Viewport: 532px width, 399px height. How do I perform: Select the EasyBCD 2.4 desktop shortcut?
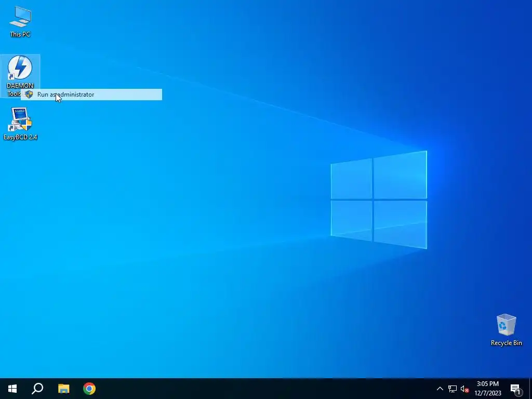20,124
